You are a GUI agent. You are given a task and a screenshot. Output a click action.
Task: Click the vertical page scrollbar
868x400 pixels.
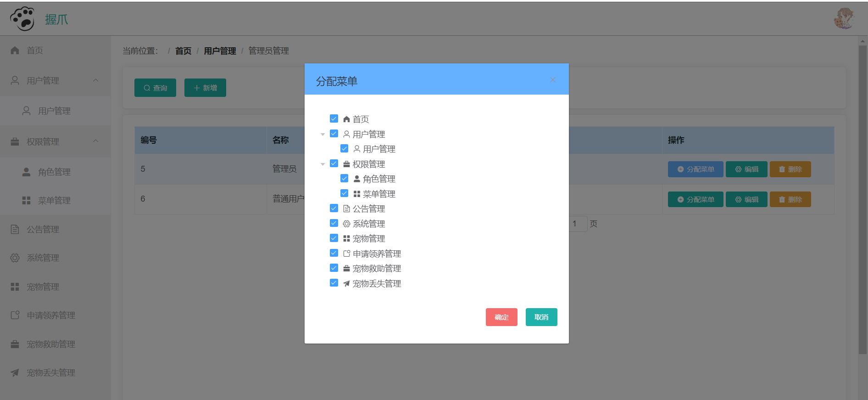pos(862,200)
